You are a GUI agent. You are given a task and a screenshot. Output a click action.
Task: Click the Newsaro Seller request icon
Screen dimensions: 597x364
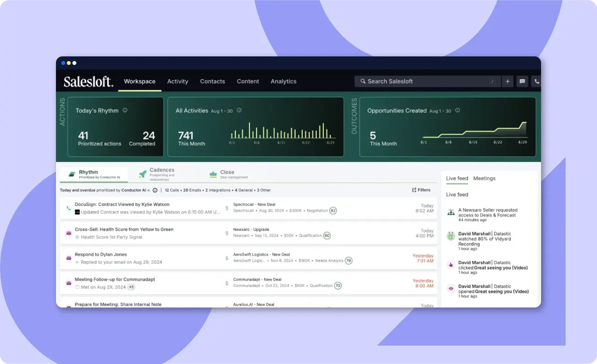(451, 212)
